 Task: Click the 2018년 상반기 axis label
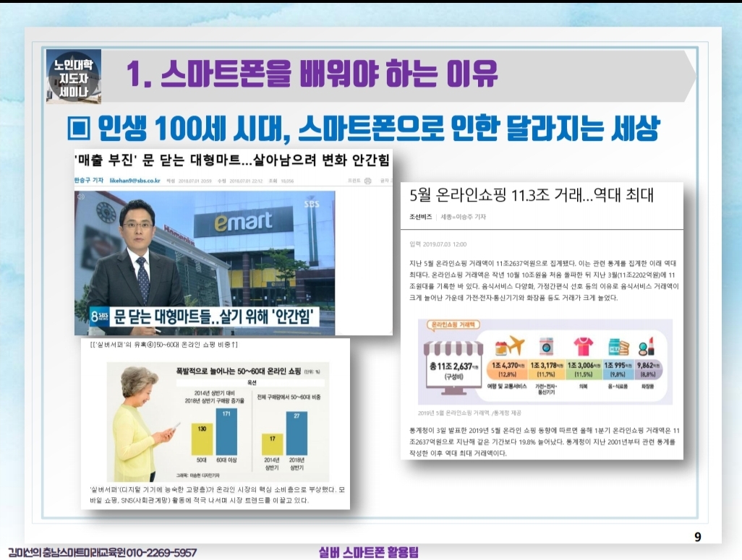pyautogui.click(x=297, y=463)
